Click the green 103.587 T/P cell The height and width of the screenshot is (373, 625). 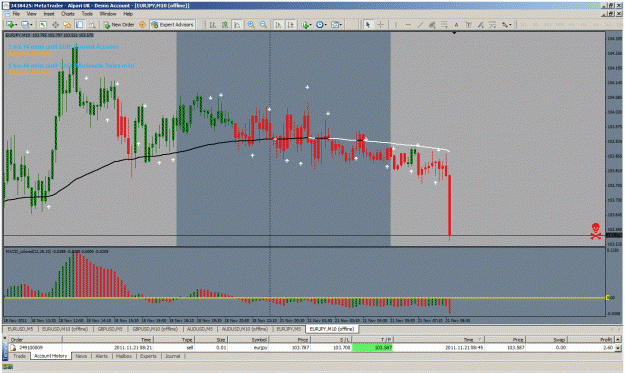(x=373, y=347)
